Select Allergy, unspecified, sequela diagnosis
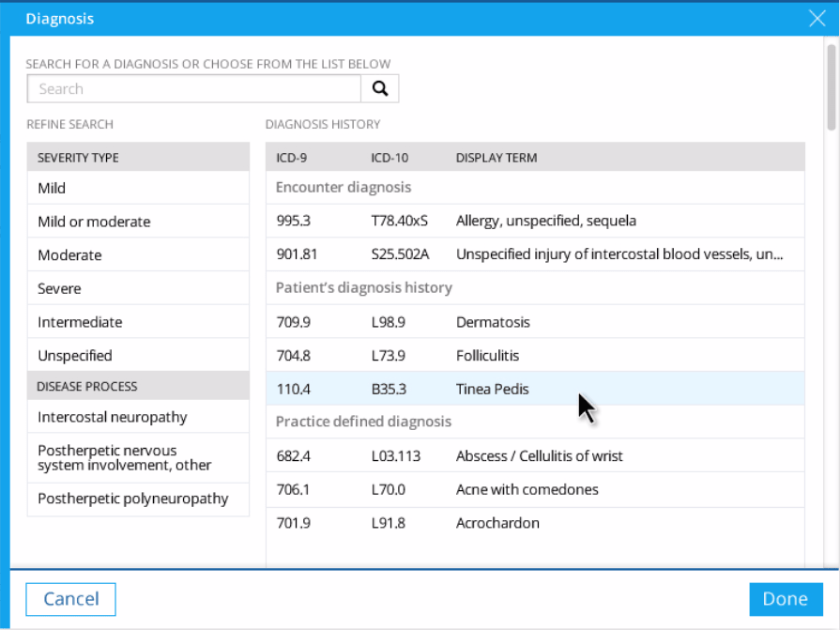The width and height of the screenshot is (840, 630). (535, 221)
